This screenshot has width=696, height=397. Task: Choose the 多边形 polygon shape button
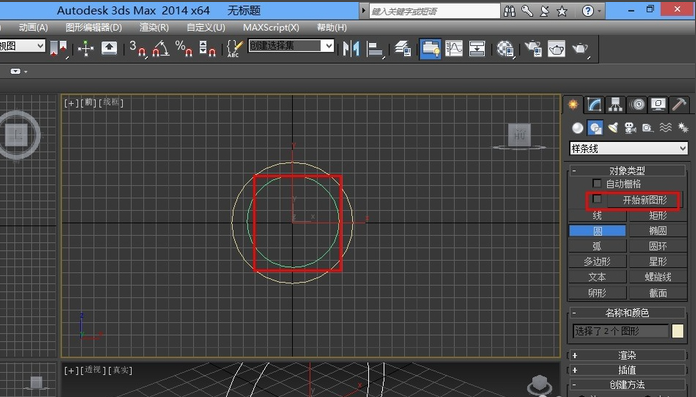tap(597, 262)
